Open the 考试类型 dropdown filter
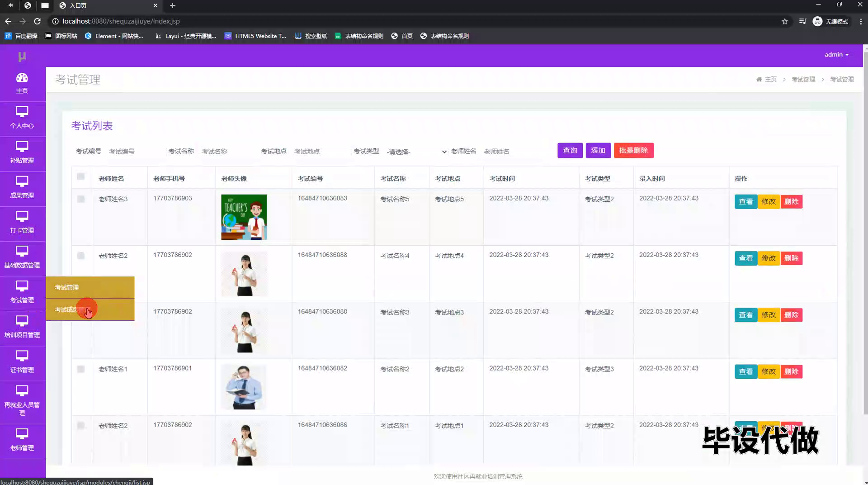The image size is (868, 485). click(416, 152)
